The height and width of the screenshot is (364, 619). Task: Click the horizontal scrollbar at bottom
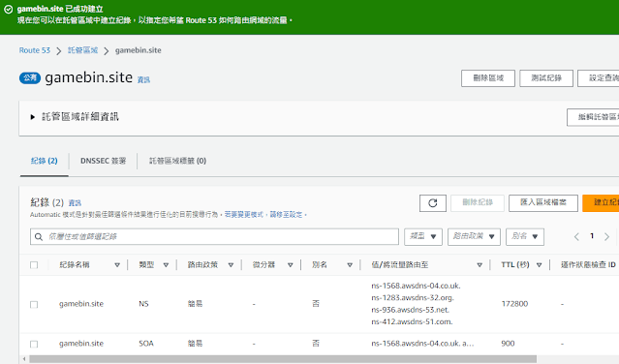pyautogui.click(x=283, y=359)
